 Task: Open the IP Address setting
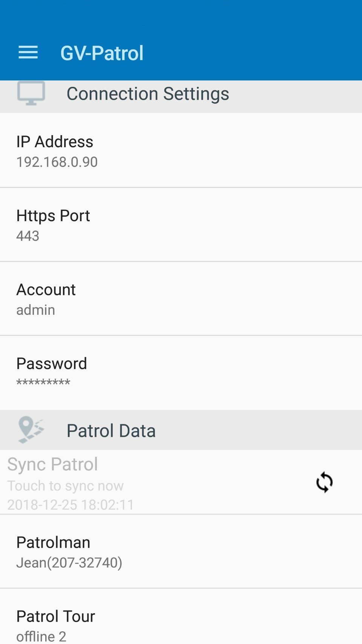[55, 142]
